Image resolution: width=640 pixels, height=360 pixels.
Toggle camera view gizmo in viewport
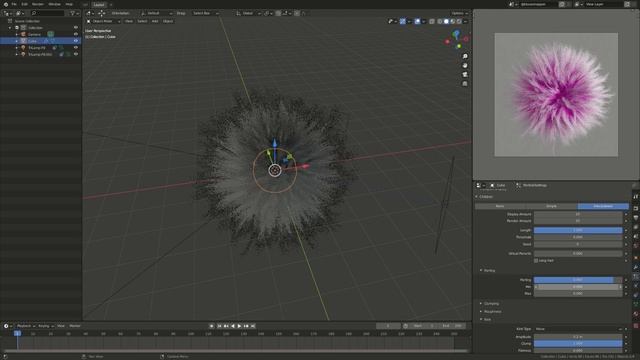(465, 74)
